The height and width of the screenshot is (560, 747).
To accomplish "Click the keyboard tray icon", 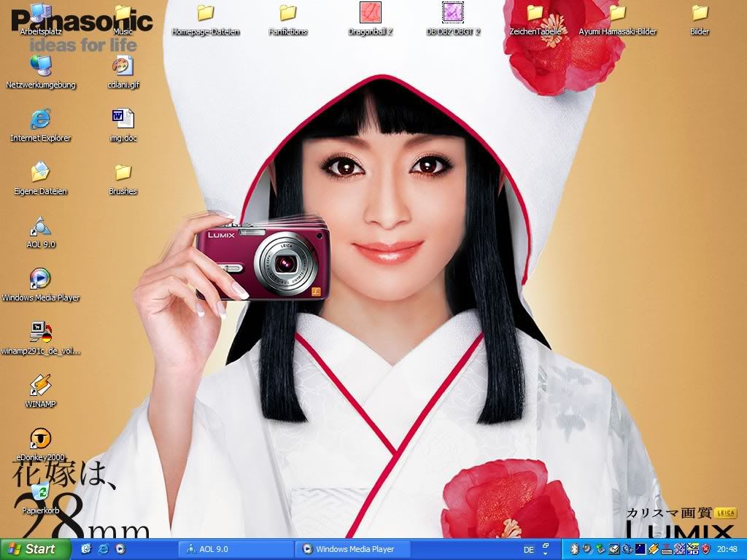I will 667,550.
